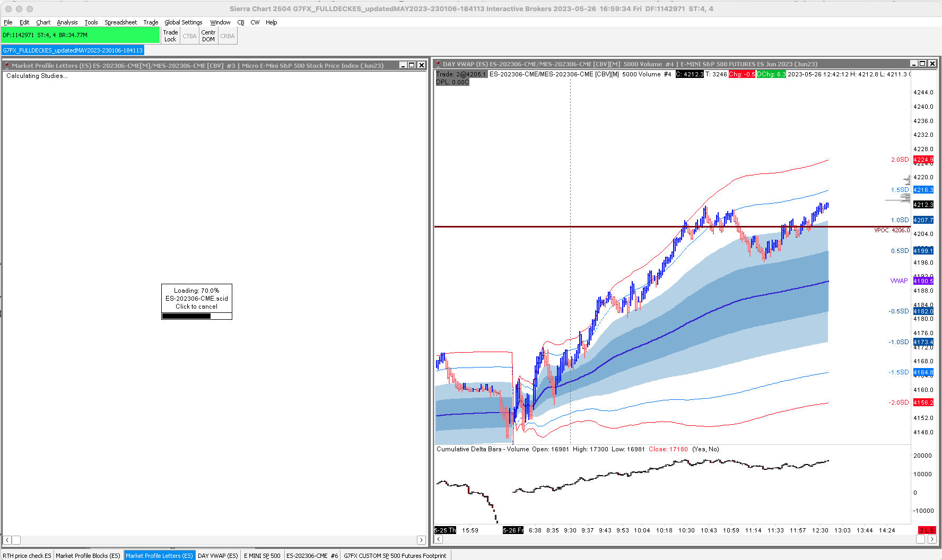Click the 5-26 Fr date marker
The image size is (942, 560).
click(x=513, y=530)
